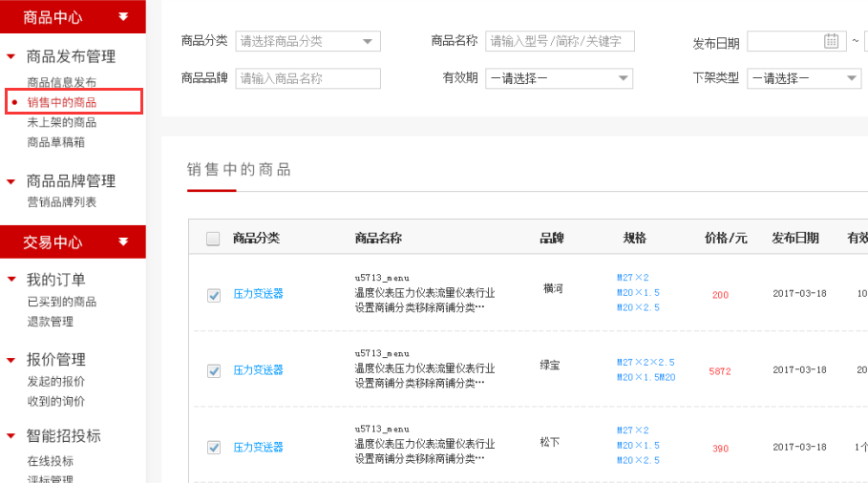Toggle the select-all checkbox in table header

pyautogui.click(x=213, y=239)
